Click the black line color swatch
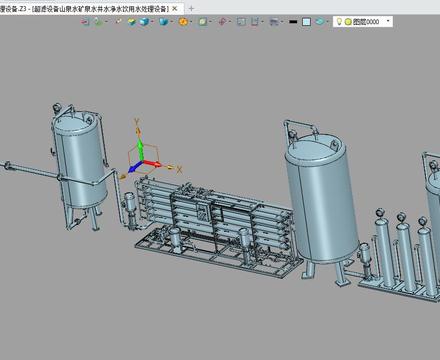Image resolution: width=440 pixels, height=360 pixels. tap(293, 22)
